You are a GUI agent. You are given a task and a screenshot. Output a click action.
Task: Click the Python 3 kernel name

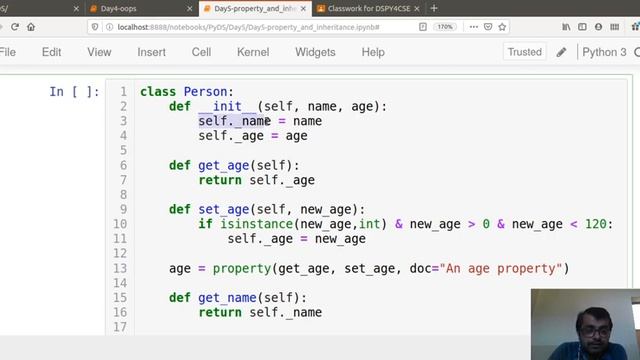[604, 52]
